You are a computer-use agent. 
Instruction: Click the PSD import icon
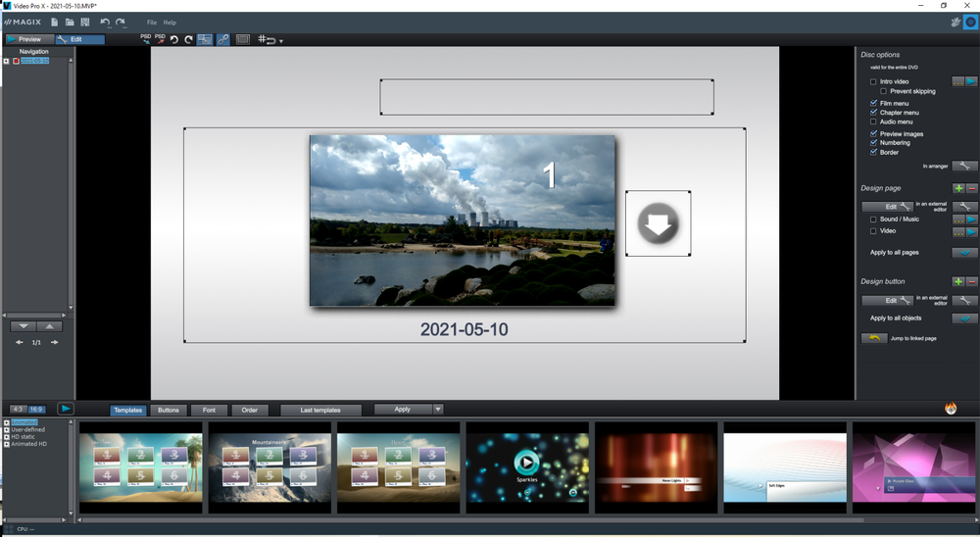click(145, 39)
